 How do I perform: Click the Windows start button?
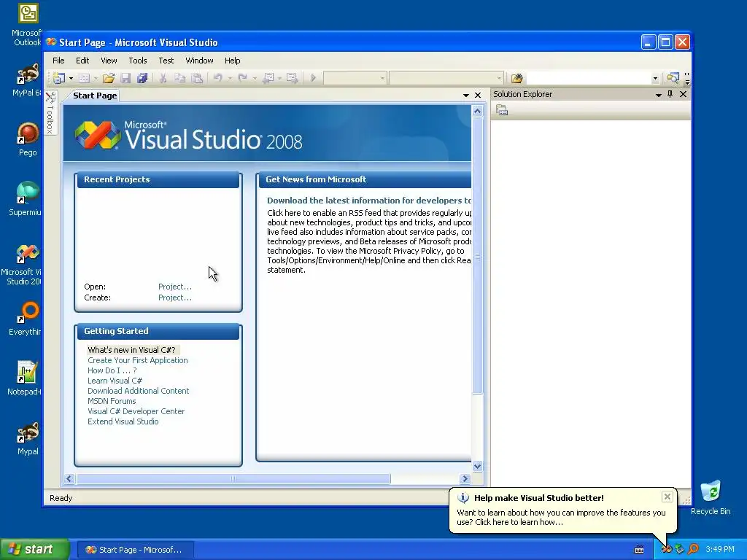pyautogui.click(x=35, y=549)
